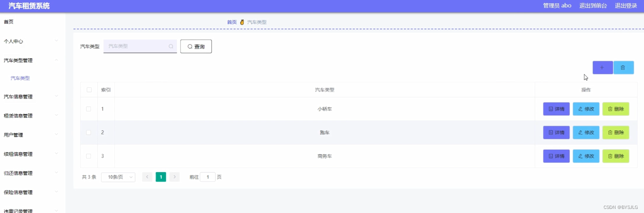Image resolution: width=644 pixels, height=213 pixels.
Task: Click the 汽车类型 column header
Action: pyautogui.click(x=325, y=90)
